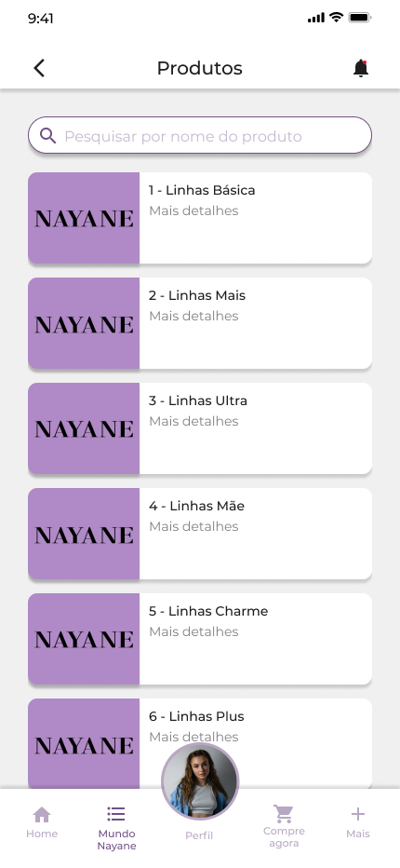The height and width of the screenshot is (868, 400).
Task: Click the Nayane thumbnail of Linhas Charme
Action: click(84, 639)
